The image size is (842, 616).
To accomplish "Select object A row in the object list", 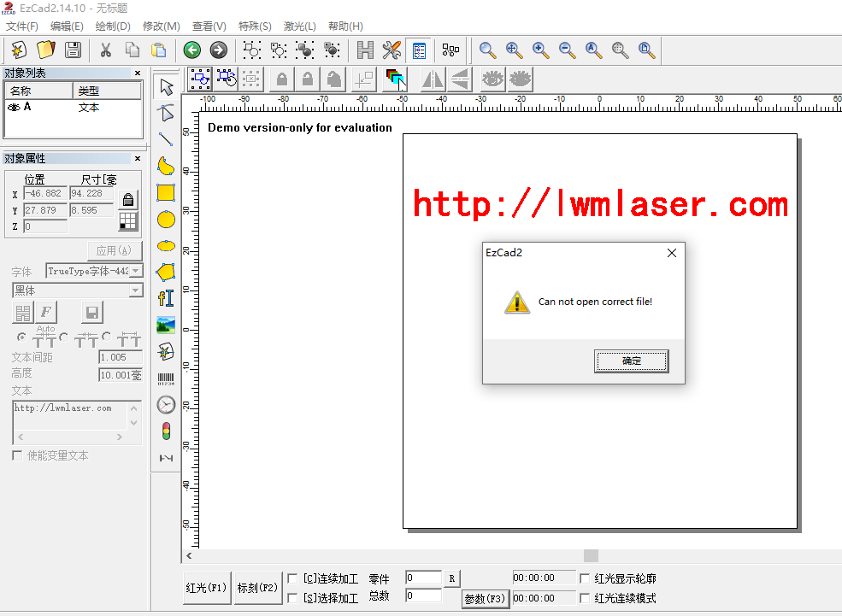I will 73,108.
